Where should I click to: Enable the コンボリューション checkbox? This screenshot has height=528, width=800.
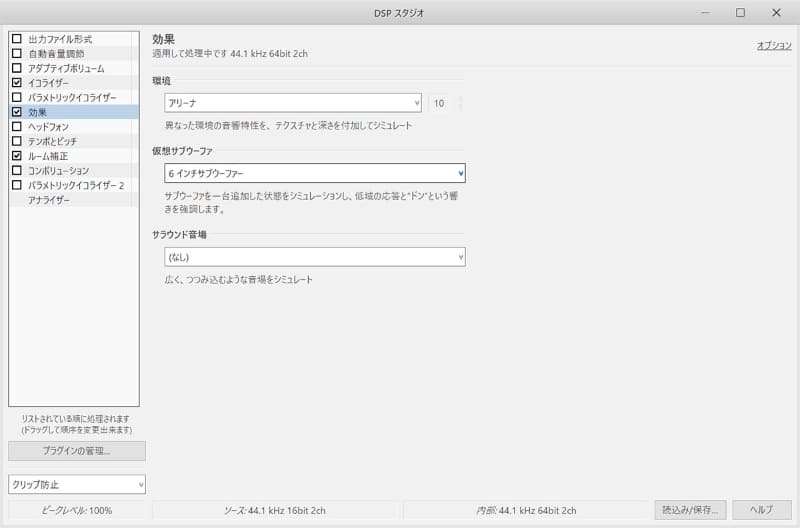click(17, 170)
